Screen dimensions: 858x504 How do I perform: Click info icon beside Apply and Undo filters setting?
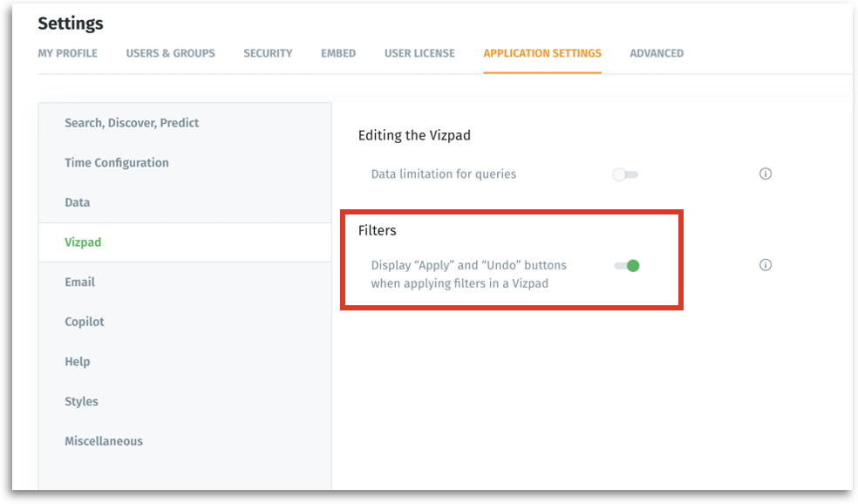coord(766,265)
